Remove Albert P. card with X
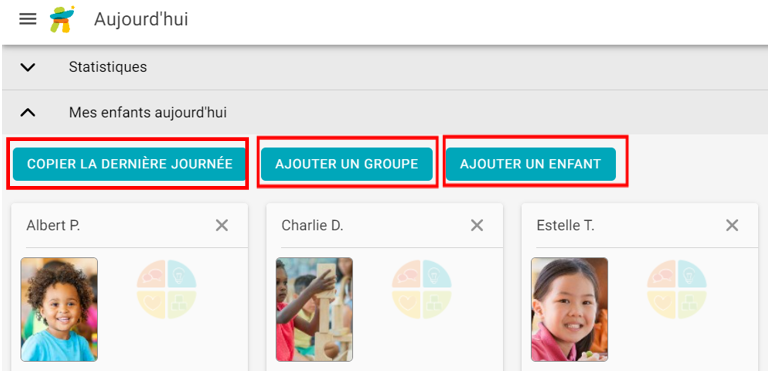Viewport: 768px width, 371px height. (222, 225)
